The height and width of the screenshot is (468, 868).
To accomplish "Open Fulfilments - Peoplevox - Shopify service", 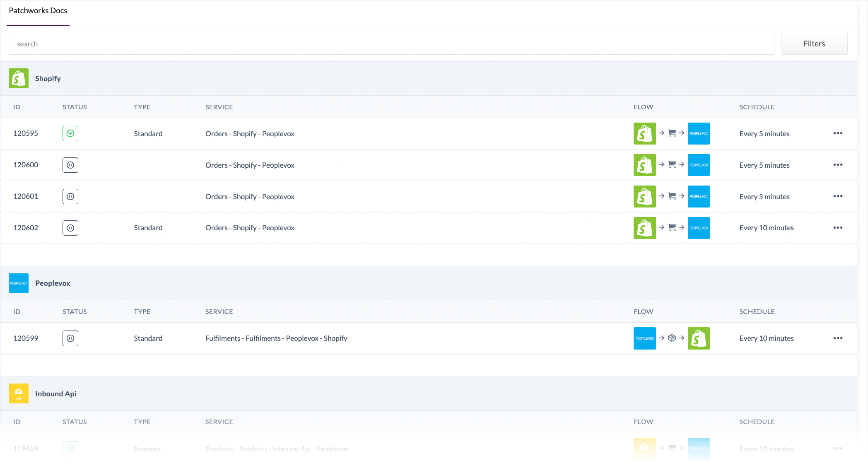I will (x=276, y=338).
